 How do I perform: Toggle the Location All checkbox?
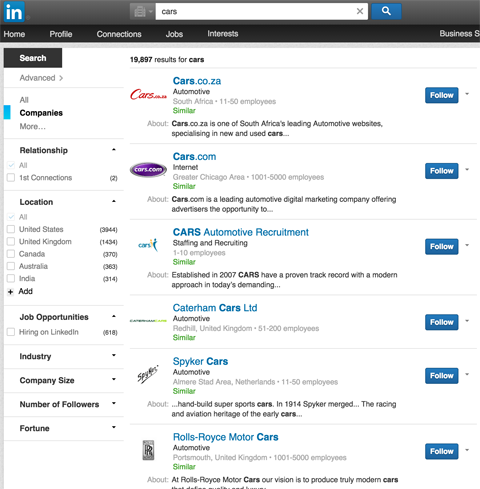pos(11,217)
